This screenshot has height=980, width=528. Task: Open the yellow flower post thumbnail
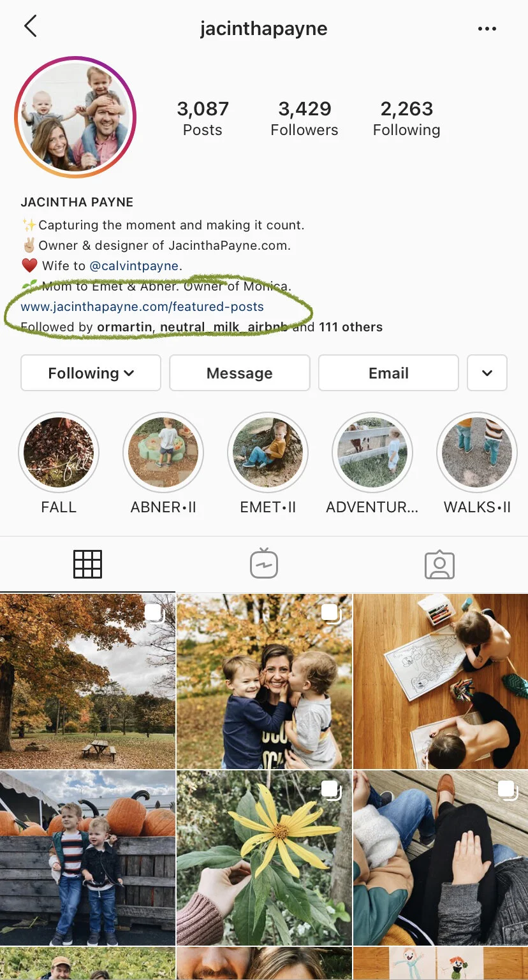pos(264,858)
